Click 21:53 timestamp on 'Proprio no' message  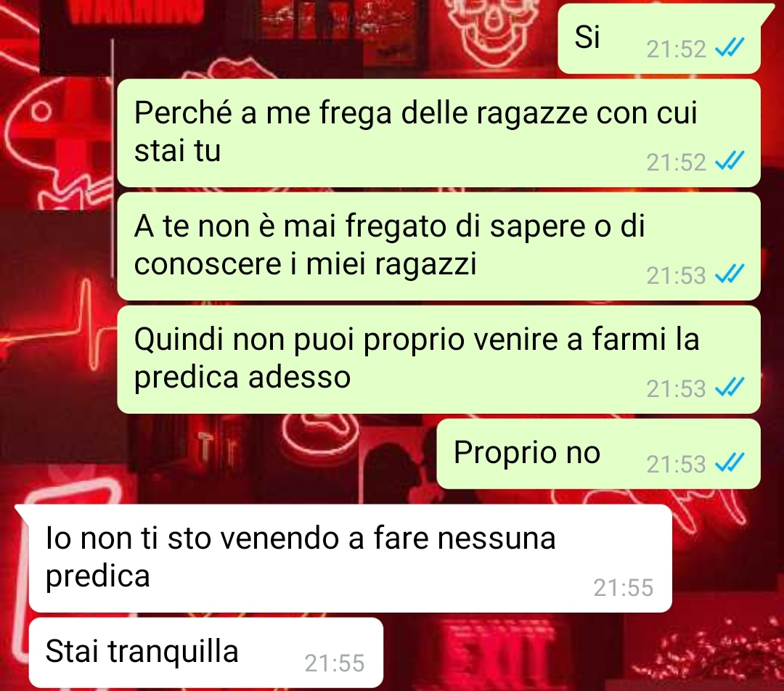676,464
